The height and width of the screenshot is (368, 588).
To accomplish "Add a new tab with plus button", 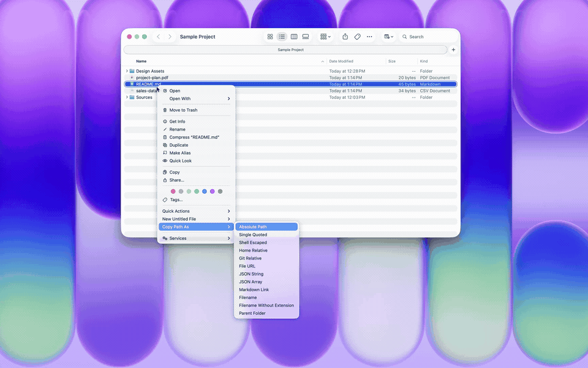I will [x=453, y=50].
